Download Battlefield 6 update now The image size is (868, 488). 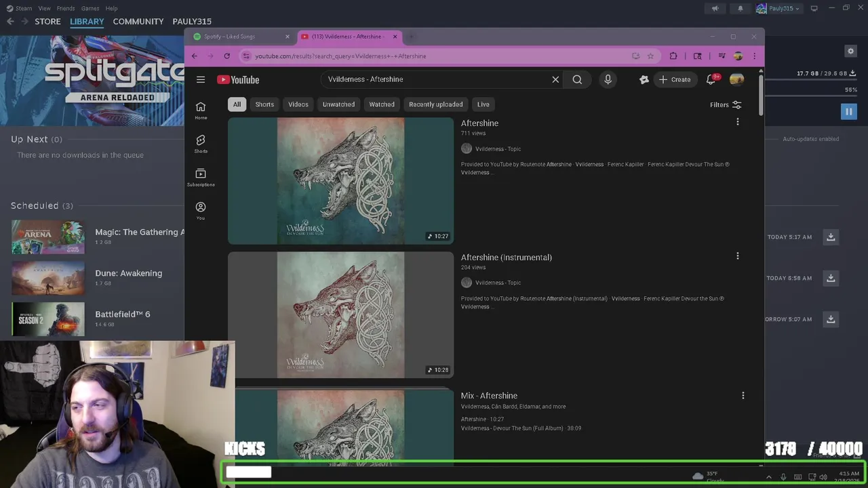(831, 319)
